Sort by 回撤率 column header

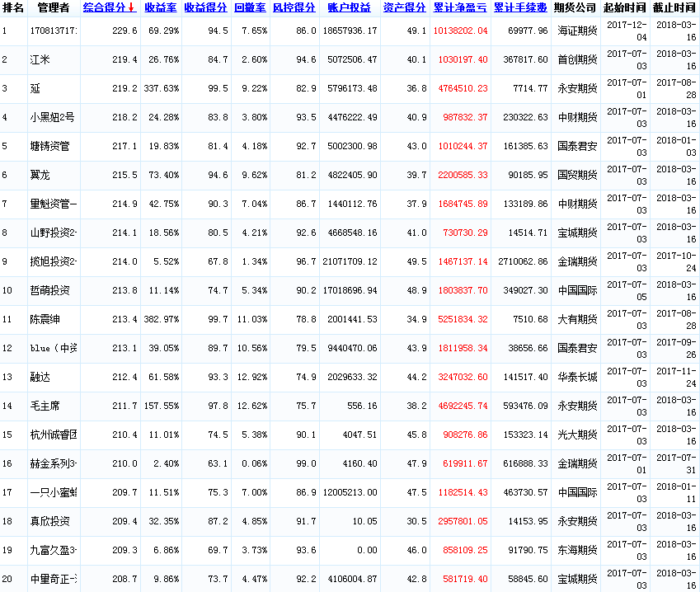(x=250, y=7)
